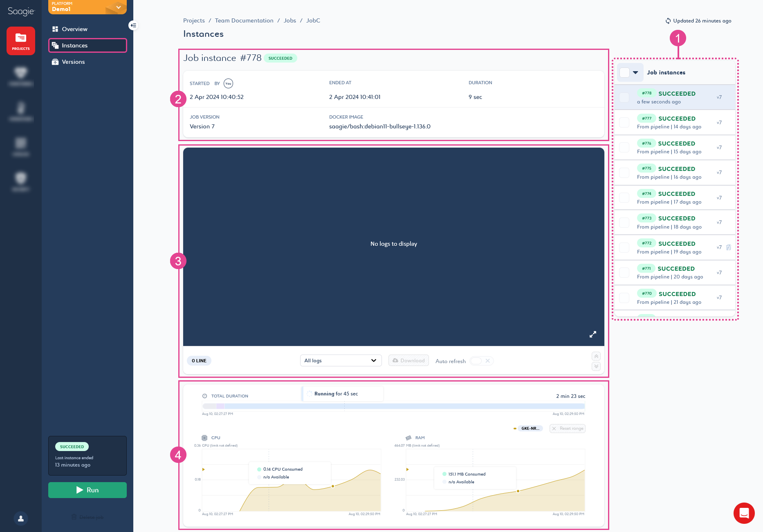Open the Platform Demo1 selector
This screenshot has width=763, height=532.
88,7
